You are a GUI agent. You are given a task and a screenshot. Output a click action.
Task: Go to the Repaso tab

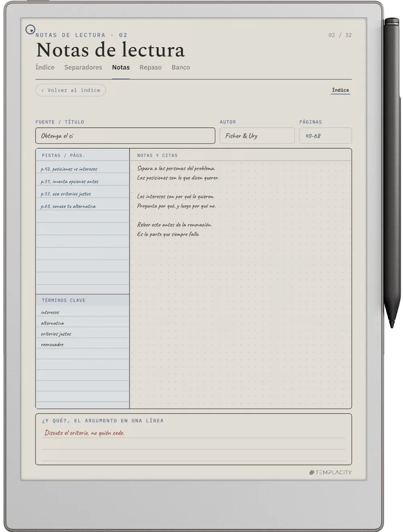click(151, 67)
